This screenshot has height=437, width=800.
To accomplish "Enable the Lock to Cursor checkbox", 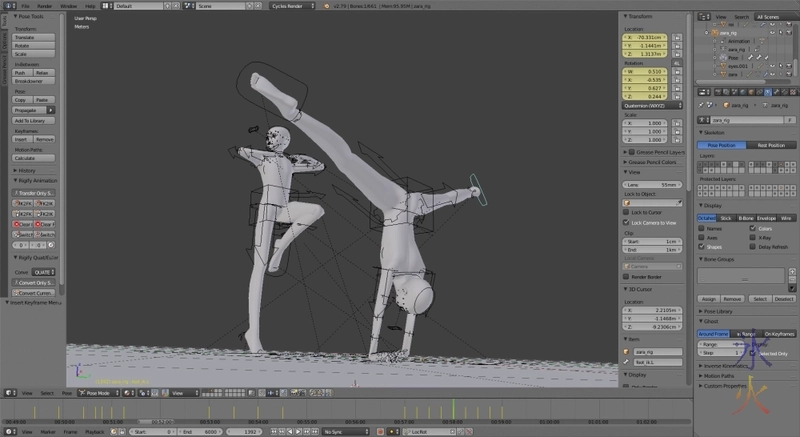I will coord(626,212).
